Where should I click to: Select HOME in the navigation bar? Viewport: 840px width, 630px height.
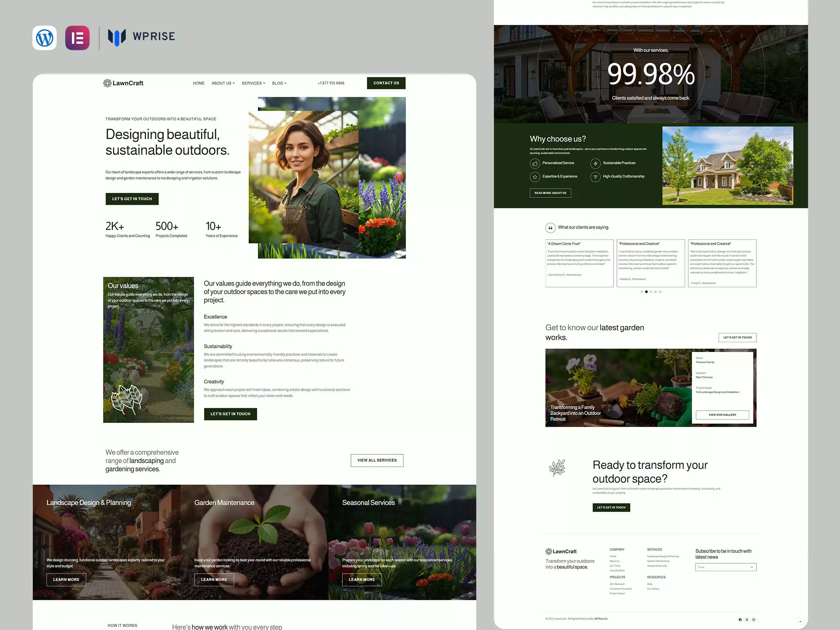pyautogui.click(x=199, y=83)
